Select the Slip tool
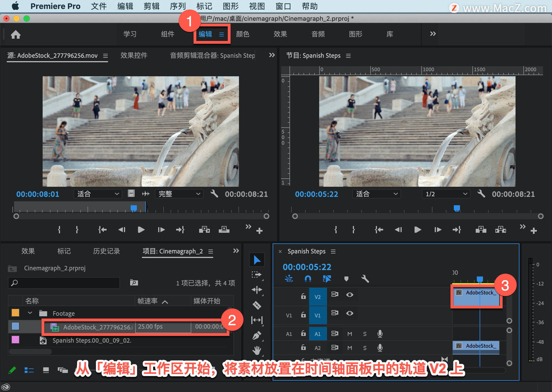 click(x=257, y=320)
